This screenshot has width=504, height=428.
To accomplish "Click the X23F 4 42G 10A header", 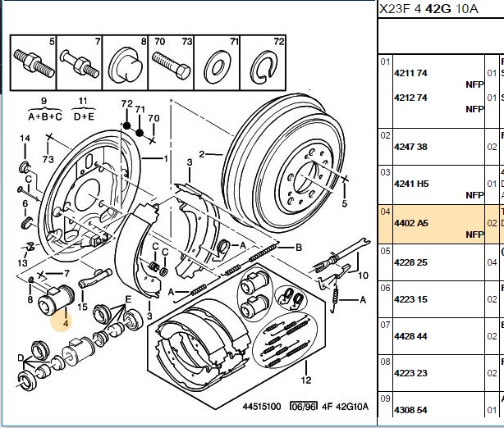I will pos(428,9).
